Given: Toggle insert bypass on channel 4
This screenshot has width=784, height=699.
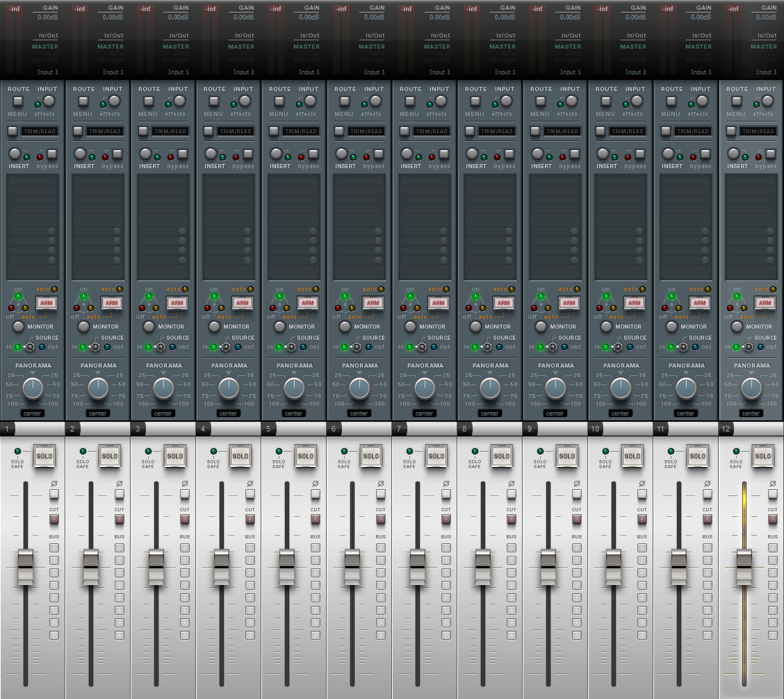Looking at the screenshot, I should pyautogui.click(x=248, y=154).
